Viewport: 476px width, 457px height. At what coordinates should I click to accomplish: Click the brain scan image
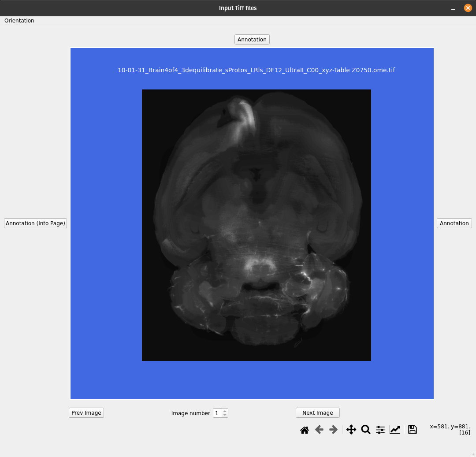click(x=257, y=225)
